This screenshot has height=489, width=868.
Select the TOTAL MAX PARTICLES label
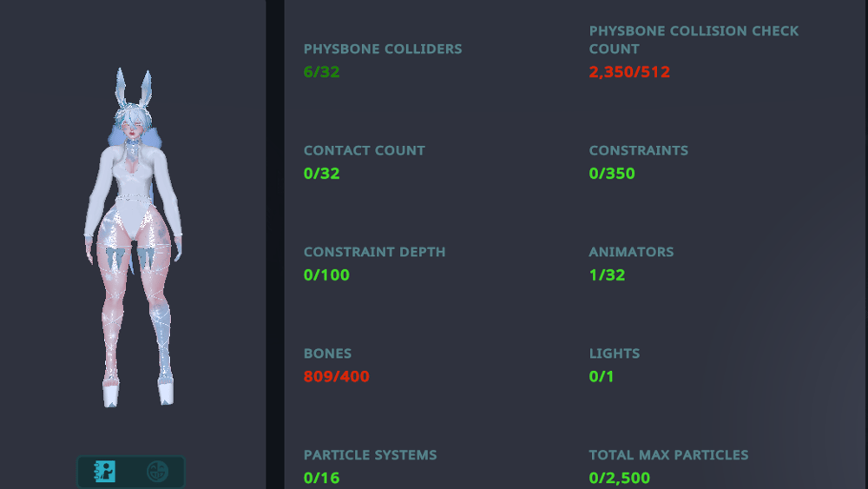click(x=668, y=455)
